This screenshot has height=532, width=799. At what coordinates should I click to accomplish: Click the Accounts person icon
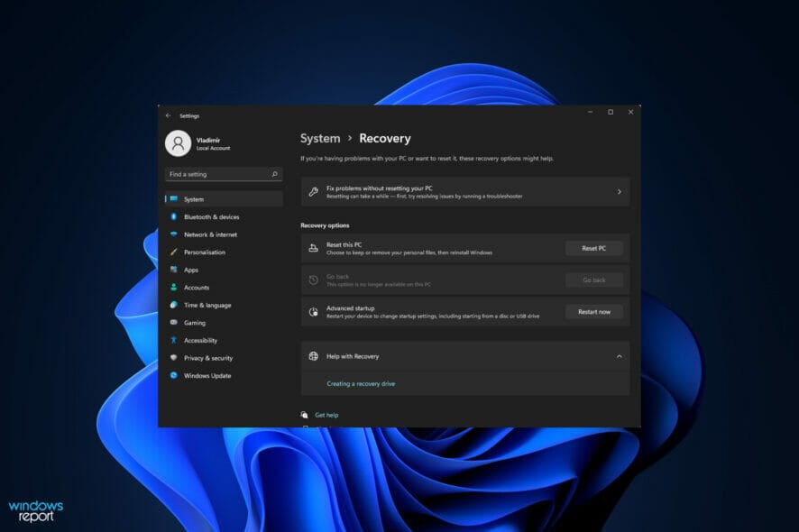[174, 288]
